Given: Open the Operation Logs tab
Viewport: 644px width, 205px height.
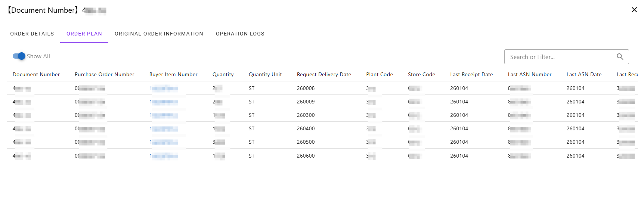Looking at the screenshot, I should click(240, 34).
